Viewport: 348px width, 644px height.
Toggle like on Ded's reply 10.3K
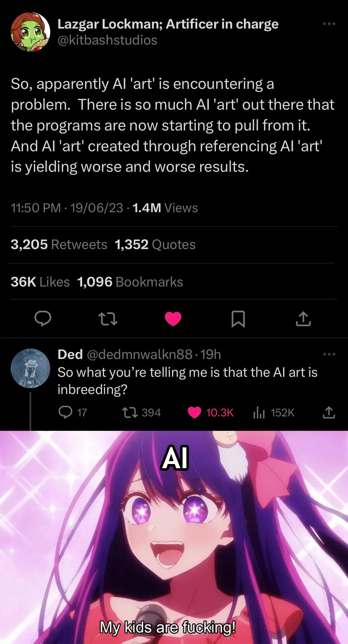pos(210,412)
